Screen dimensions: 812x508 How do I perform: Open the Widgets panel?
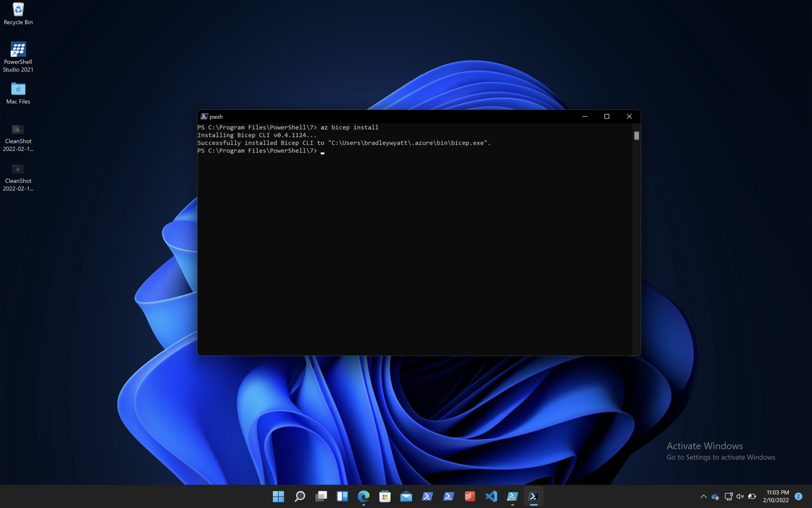342,496
